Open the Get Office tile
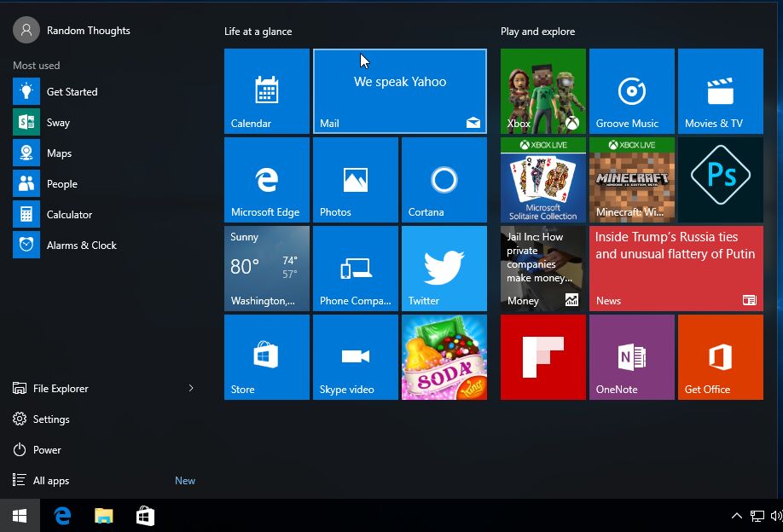The image size is (783, 532). tap(721, 357)
